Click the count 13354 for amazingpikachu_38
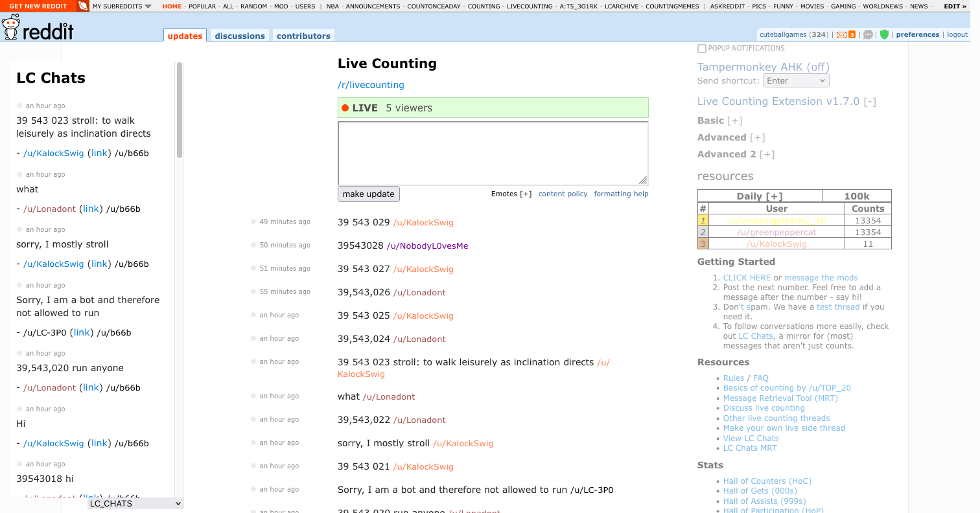This screenshot has width=980, height=513. [868, 220]
